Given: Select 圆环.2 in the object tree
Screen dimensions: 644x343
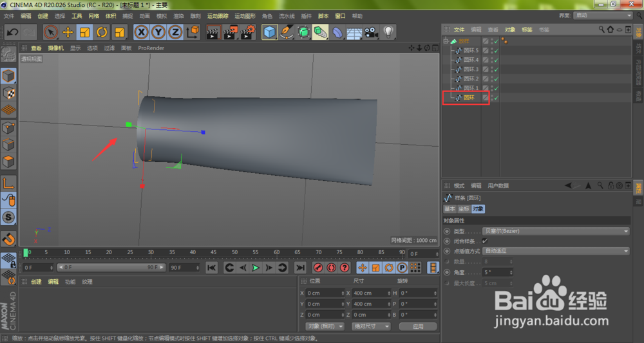Looking at the screenshot, I should (471, 79).
